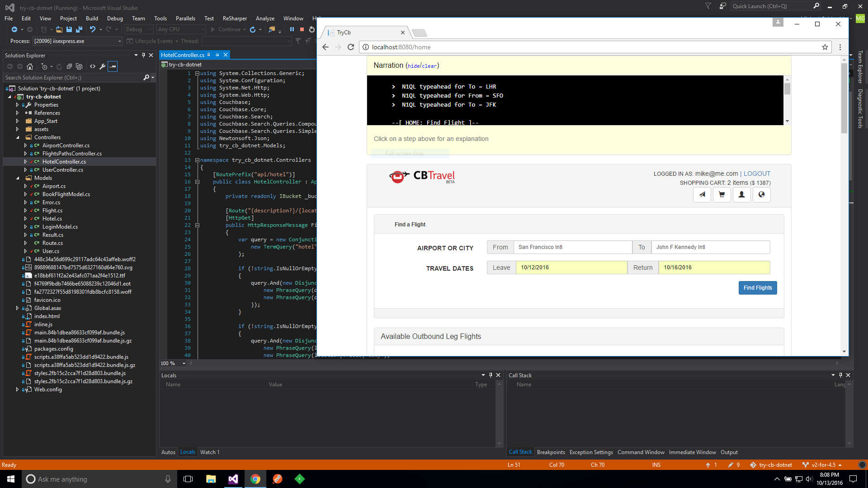Viewport: 868px width, 488px height.
Task: Click the Narration console scrollbar thumb
Action: (x=787, y=89)
